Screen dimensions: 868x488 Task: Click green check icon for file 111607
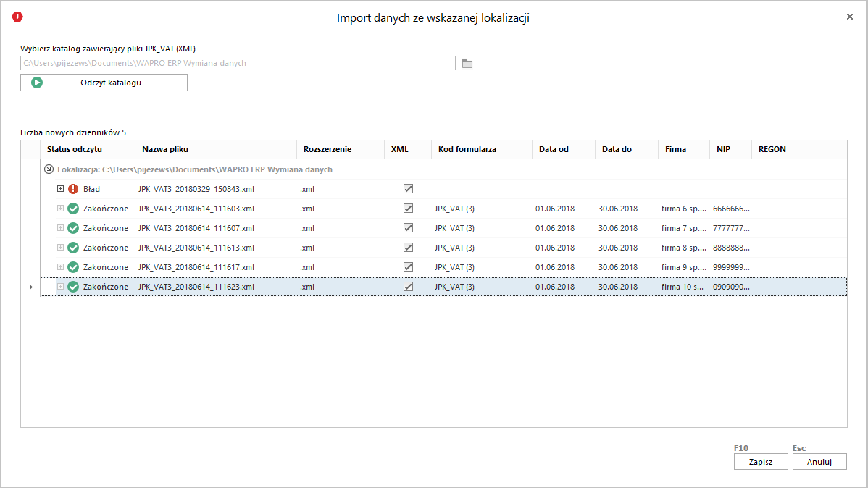[73, 228]
